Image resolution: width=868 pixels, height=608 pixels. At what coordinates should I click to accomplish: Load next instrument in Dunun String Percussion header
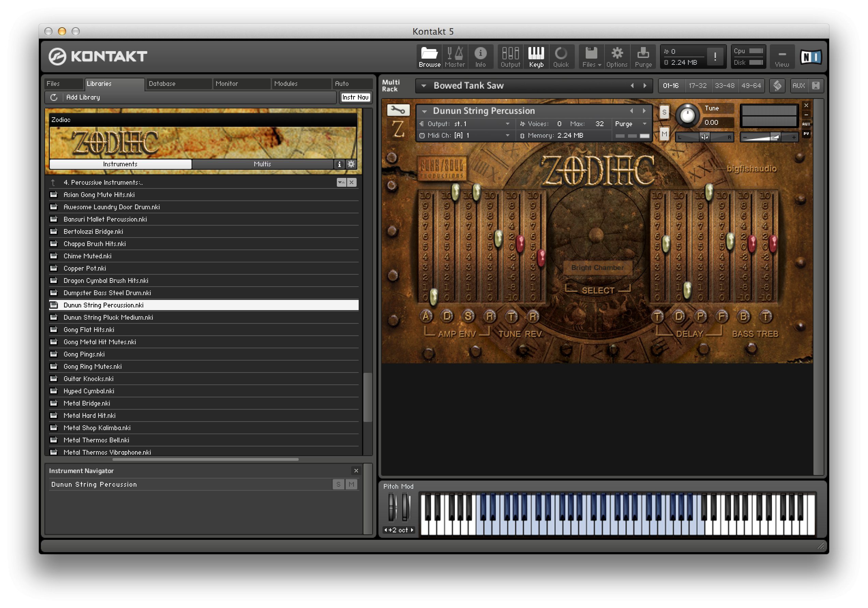click(644, 111)
